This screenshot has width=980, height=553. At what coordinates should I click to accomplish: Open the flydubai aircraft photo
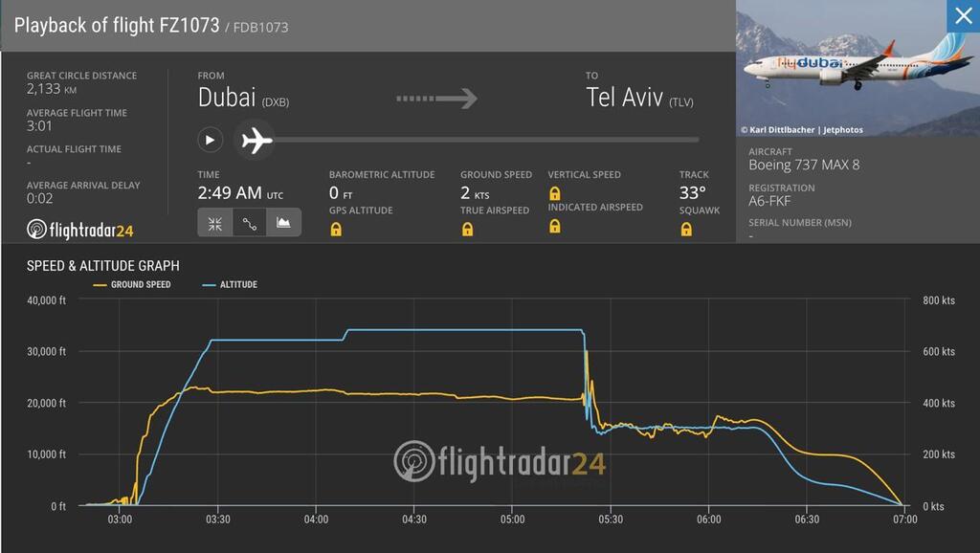pyautogui.click(x=857, y=68)
